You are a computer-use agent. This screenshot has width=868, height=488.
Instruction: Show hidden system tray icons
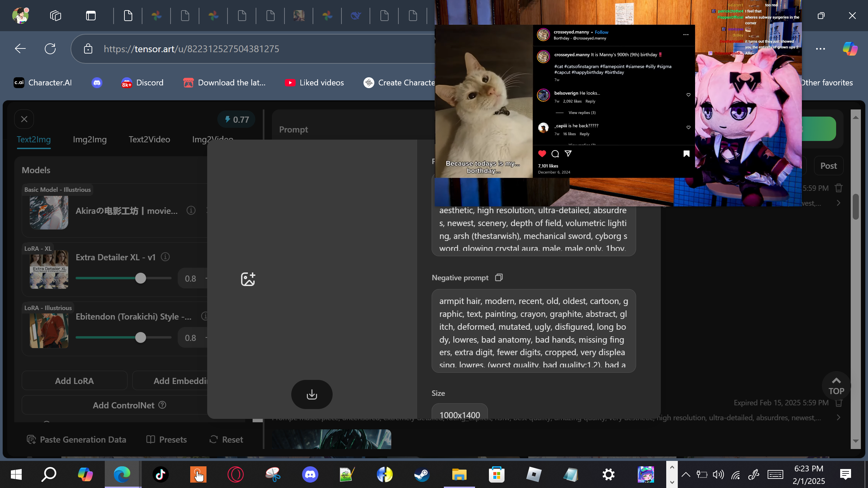point(686,474)
